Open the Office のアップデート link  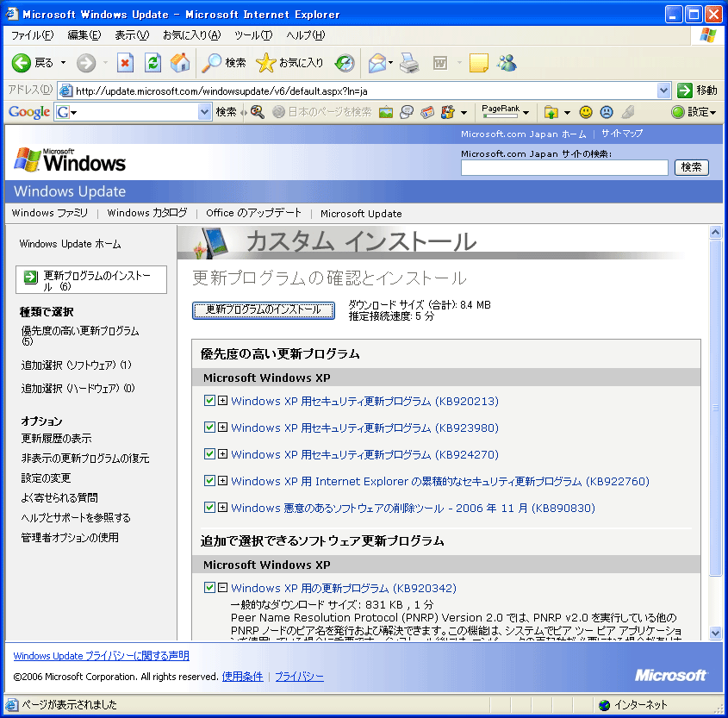tap(253, 213)
